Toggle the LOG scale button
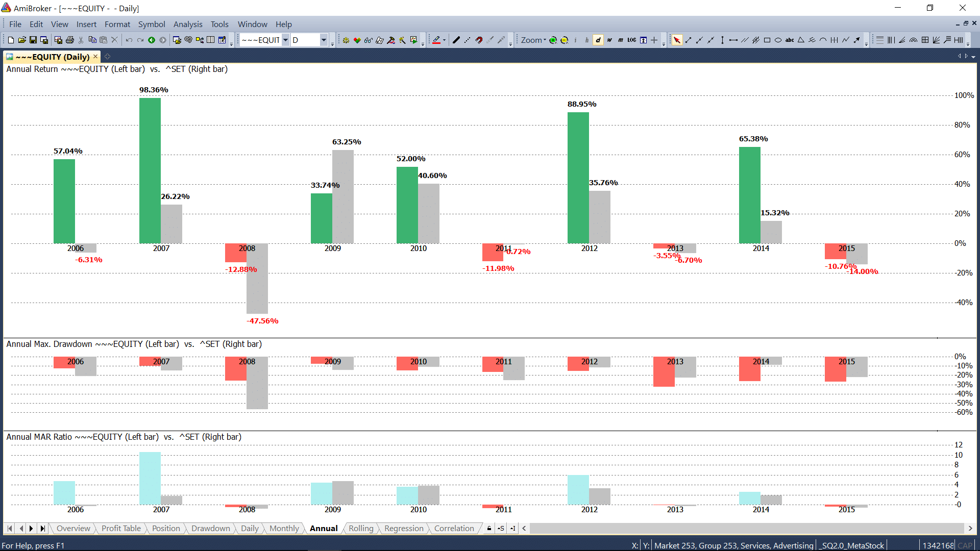980x551 pixels. click(631, 40)
